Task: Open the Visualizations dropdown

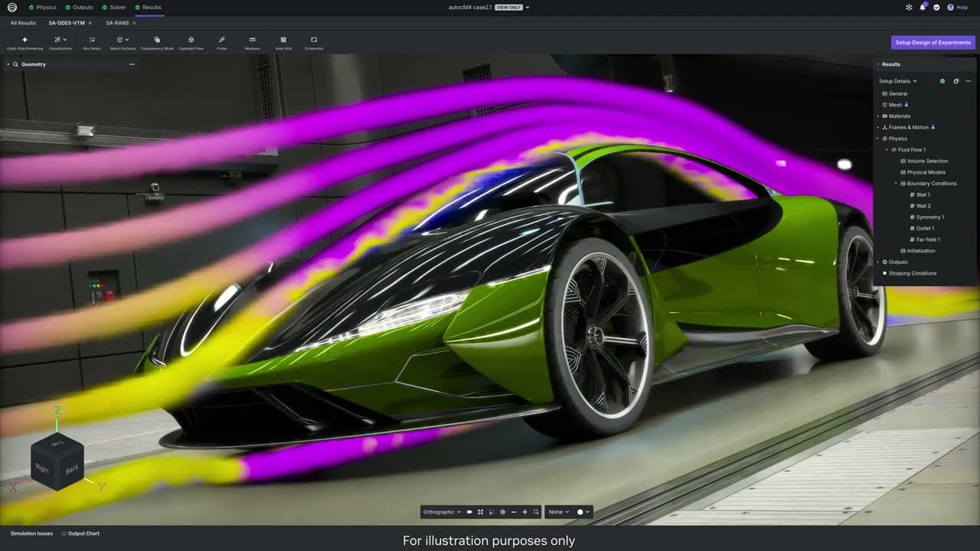Action: pos(60,40)
